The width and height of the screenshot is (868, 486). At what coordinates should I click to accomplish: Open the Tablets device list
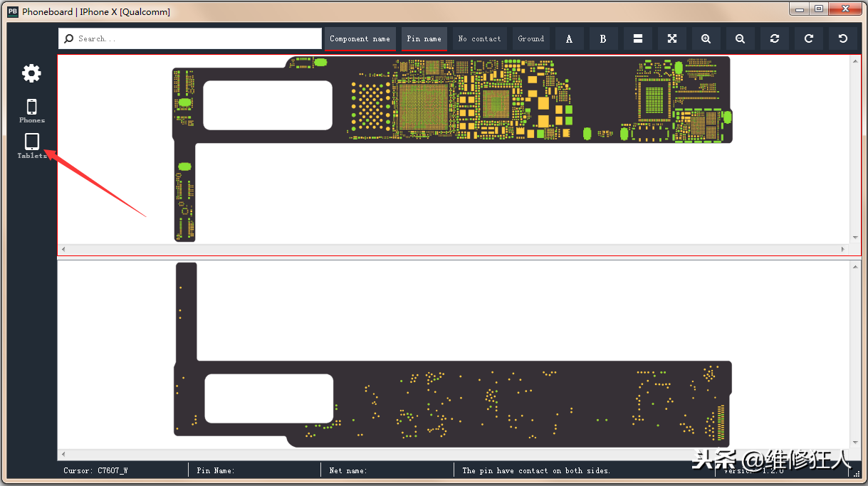[x=32, y=146]
